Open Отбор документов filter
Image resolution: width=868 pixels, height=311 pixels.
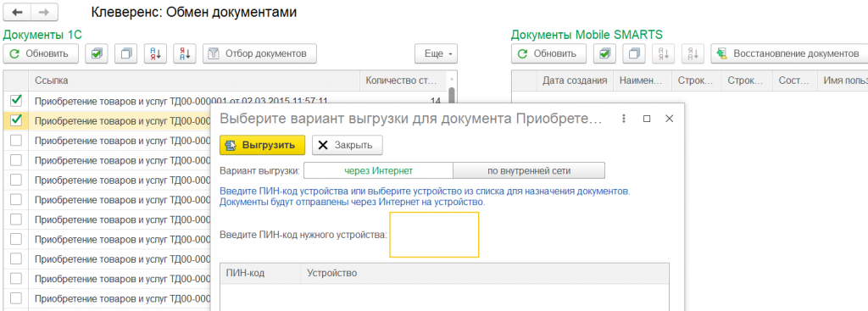point(259,53)
